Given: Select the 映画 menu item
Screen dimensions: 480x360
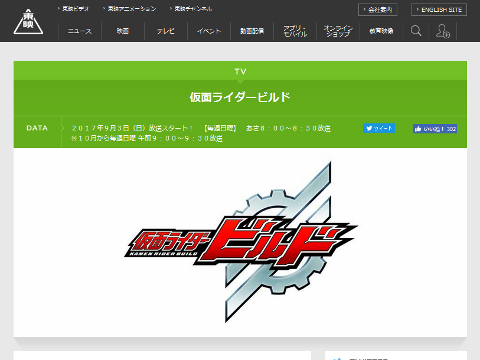Looking at the screenshot, I should 123,31.
